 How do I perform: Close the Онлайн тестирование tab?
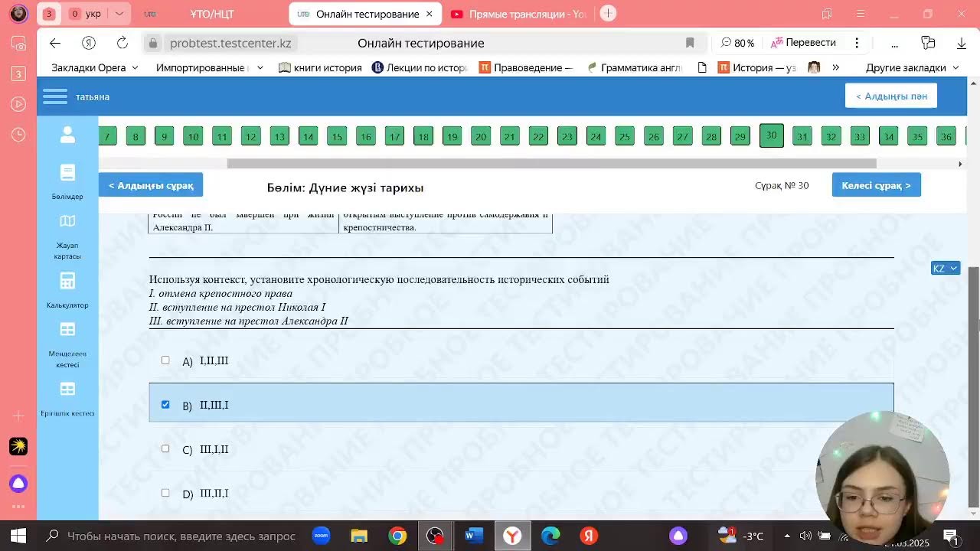[430, 14]
